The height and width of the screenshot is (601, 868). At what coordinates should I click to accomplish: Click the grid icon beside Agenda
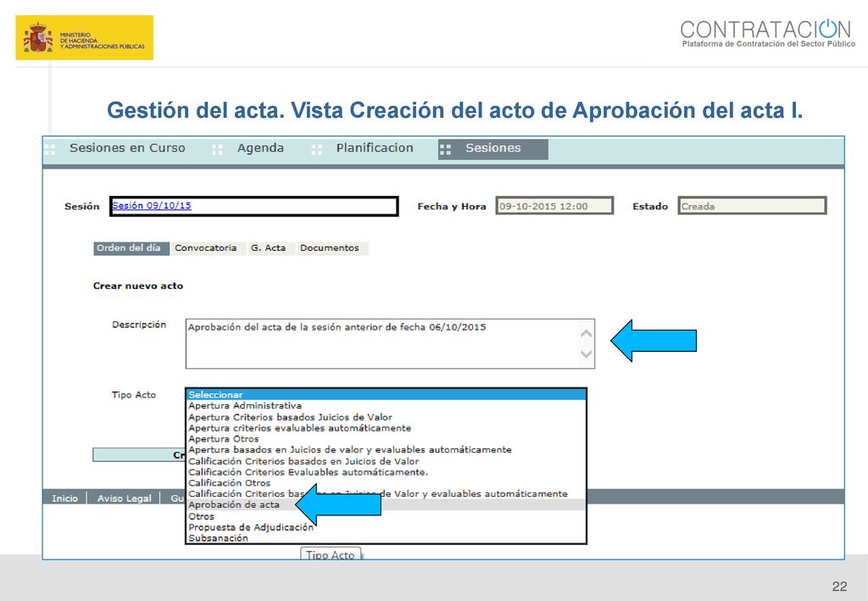(217, 149)
